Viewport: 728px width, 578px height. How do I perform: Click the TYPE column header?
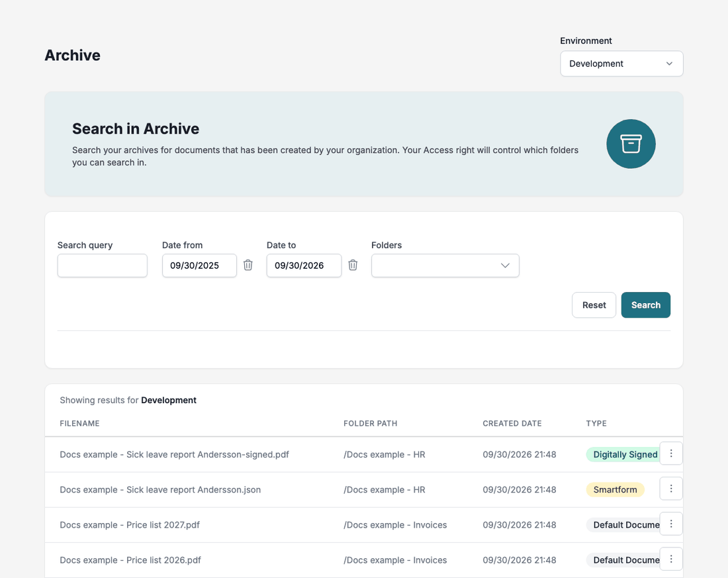(596, 423)
